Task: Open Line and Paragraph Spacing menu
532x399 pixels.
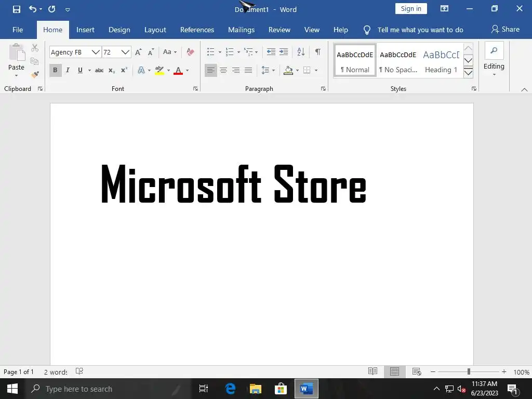Action: click(268, 70)
